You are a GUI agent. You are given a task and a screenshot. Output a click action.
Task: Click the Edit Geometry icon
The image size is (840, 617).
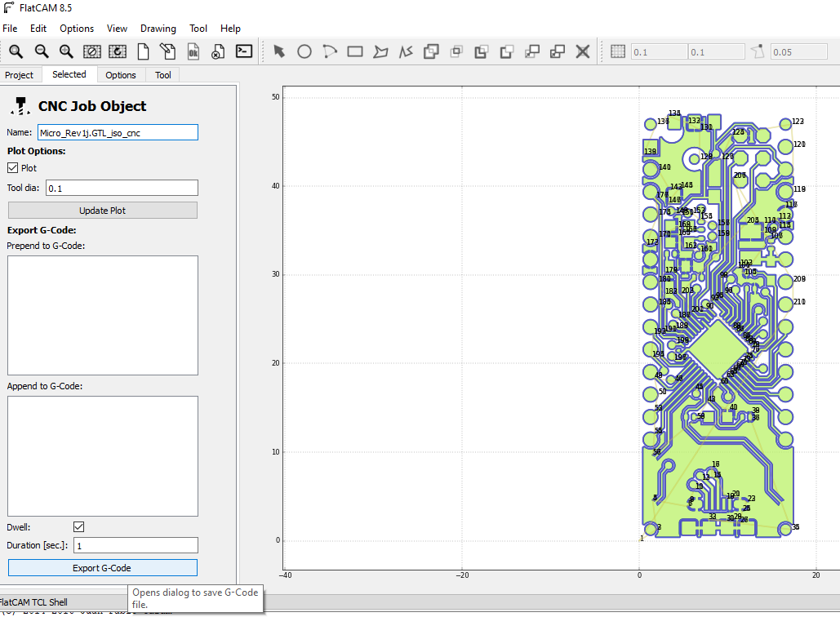point(167,51)
